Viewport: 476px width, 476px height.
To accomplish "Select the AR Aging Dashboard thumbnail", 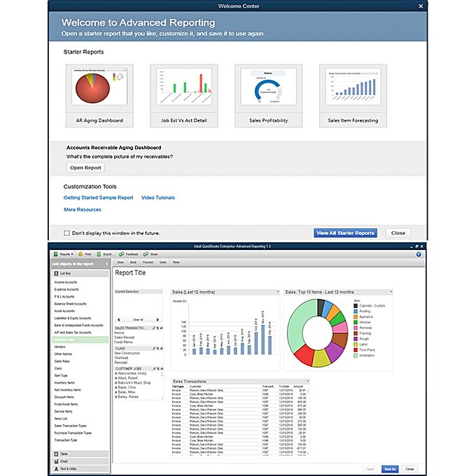I will click(x=99, y=90).
